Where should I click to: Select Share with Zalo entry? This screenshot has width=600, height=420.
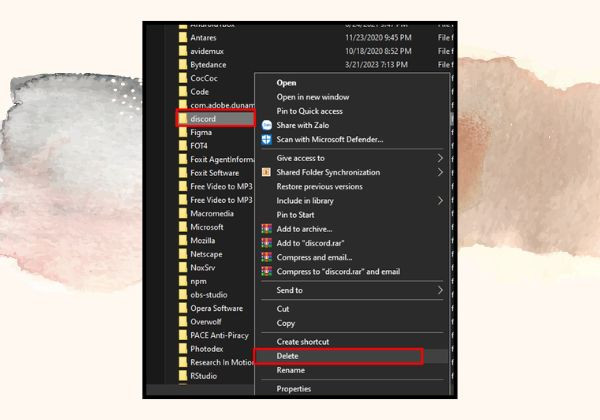click(x=303, y=125)
